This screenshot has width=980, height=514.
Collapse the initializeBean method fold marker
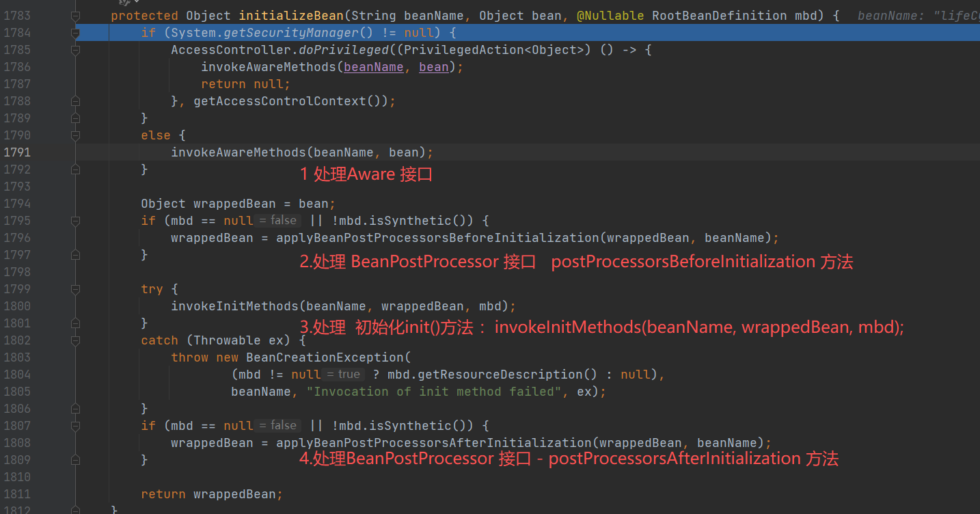[75, 16]
